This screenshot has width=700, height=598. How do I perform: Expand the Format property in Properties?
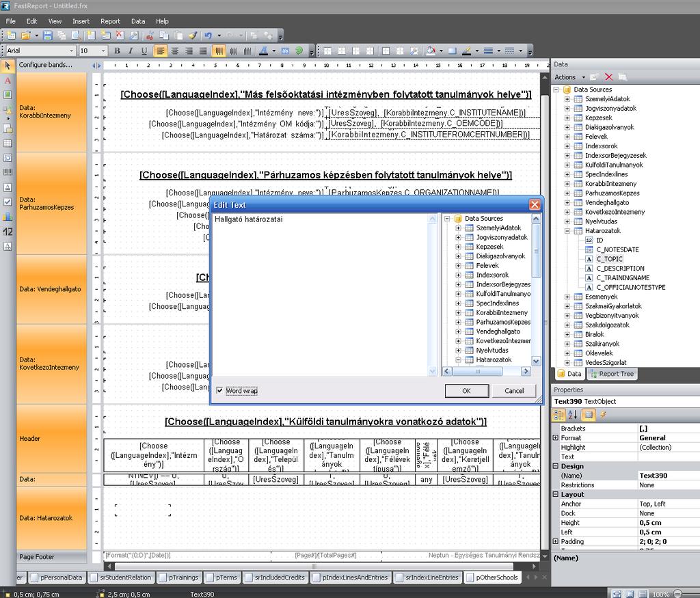pos(556,438)
